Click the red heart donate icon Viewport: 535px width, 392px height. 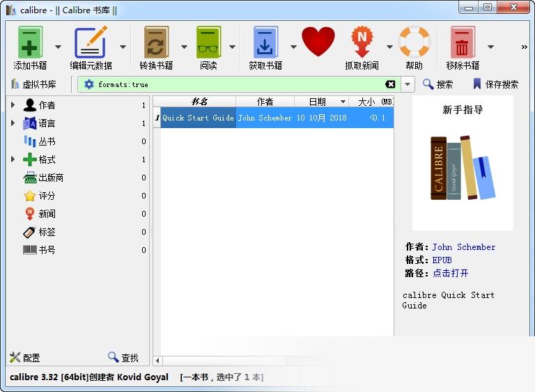(x=318, y=42)
